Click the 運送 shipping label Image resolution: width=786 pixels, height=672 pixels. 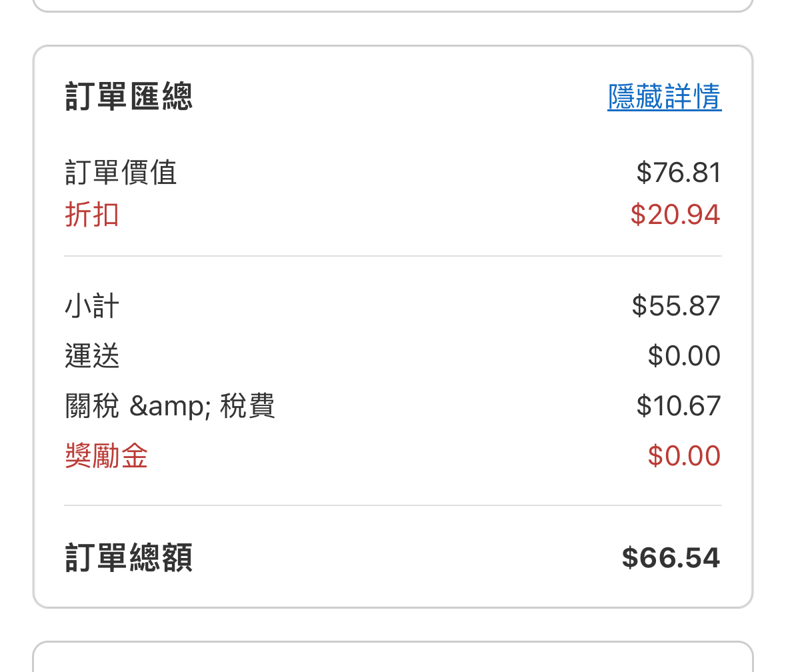(92, 356)
